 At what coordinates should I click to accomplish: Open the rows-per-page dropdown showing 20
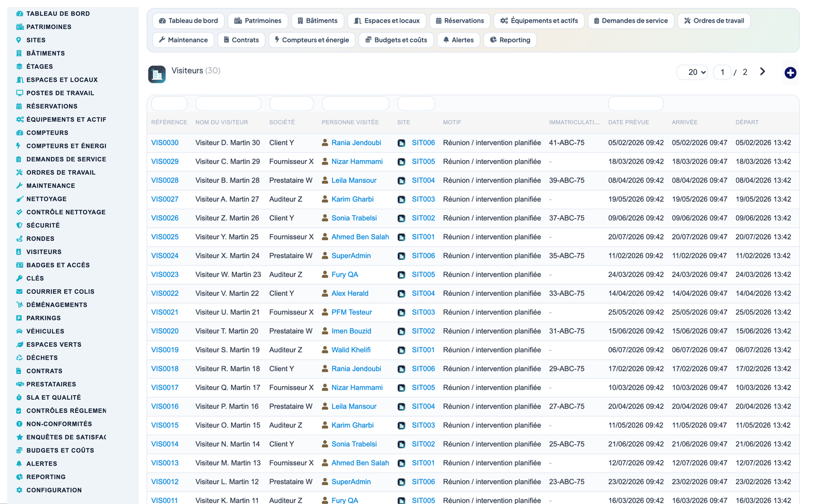693,72
